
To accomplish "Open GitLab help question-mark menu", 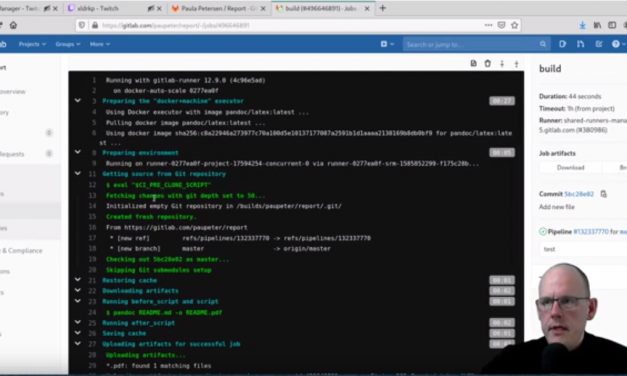I will (x=618, y=44).
